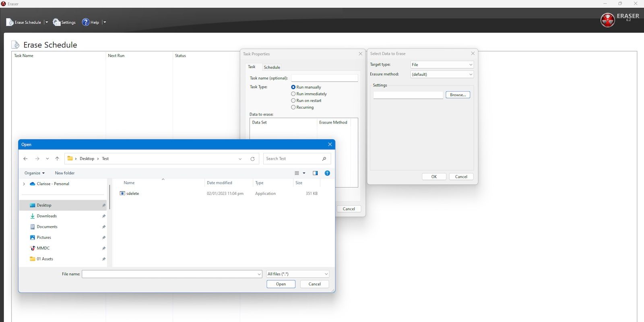Expand the Erase Schedule dropdown arrow
This screenshot has width=644, height=322.
tap(47, 23)
